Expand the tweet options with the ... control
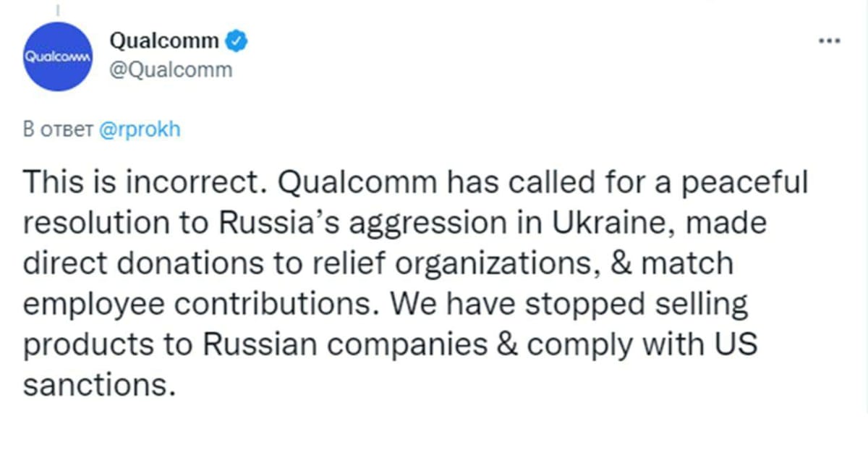 point(829,41)
